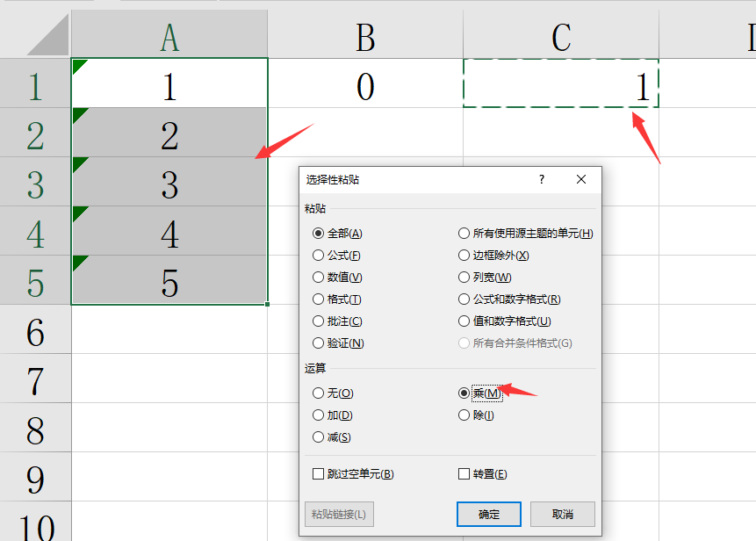Set operation to 加(D)
The width and height of the screenshot is (756, 541).
coord(332,415)
